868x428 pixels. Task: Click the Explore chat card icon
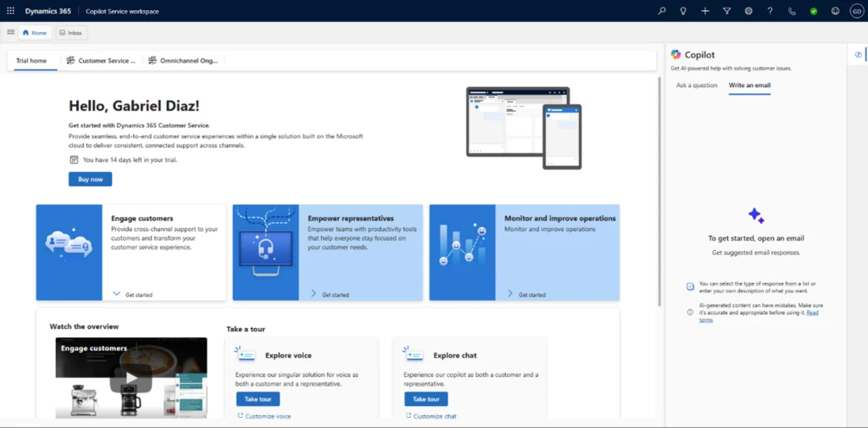[413, 353]
